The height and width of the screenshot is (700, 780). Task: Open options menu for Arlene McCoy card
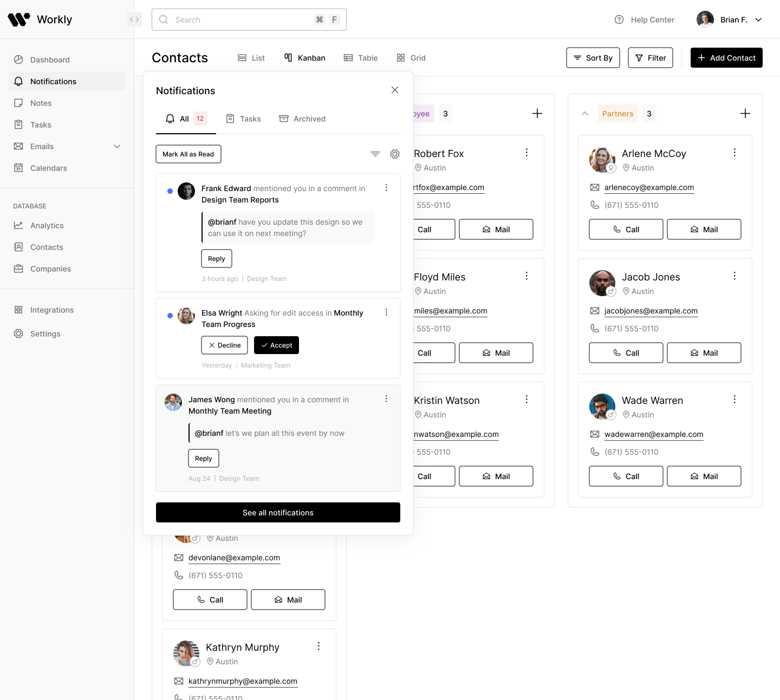pos(734,153)
